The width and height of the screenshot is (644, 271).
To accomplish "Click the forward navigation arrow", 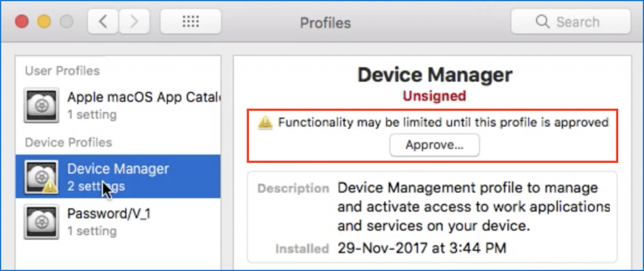I will pos(133,22).
